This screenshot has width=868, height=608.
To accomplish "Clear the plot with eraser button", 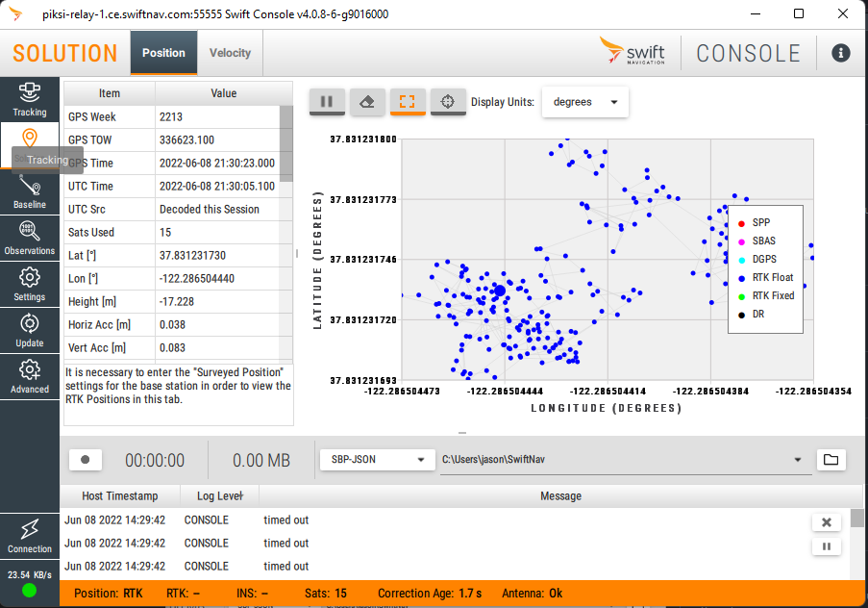I will (x=367, y=102).
